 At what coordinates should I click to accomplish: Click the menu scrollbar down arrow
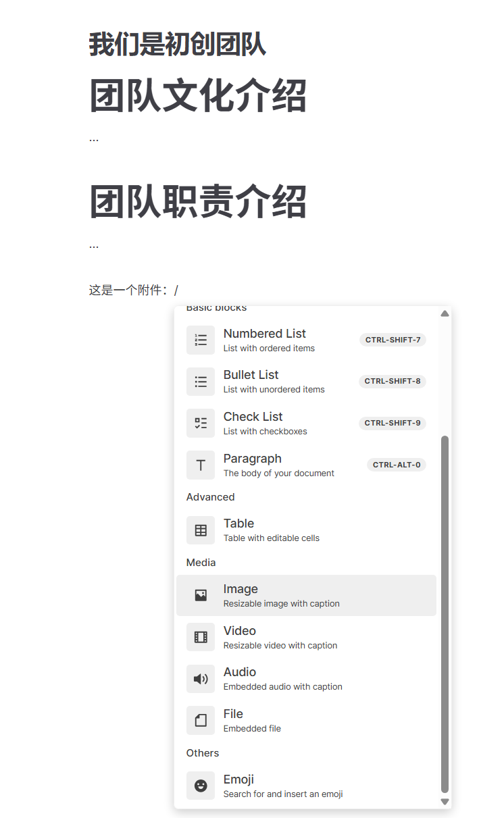(445, 802)
